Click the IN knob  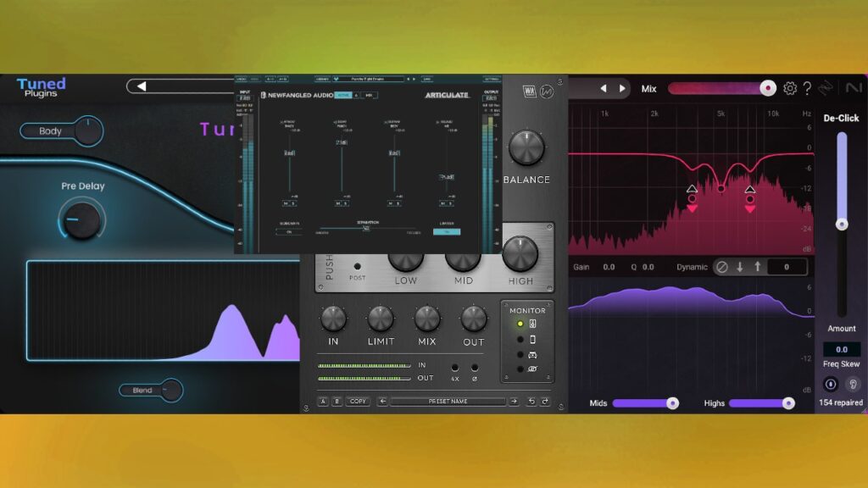(333, 319)
